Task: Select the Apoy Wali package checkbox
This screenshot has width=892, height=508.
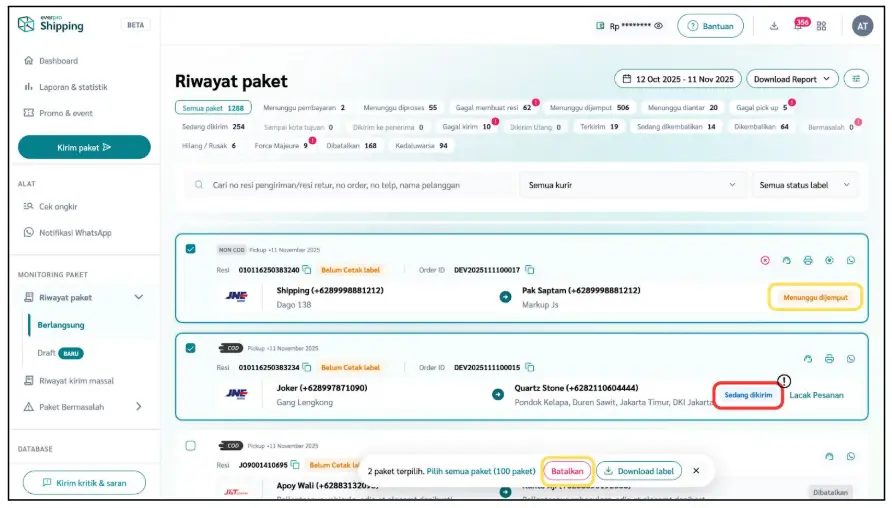Action: tap(191, 445)
